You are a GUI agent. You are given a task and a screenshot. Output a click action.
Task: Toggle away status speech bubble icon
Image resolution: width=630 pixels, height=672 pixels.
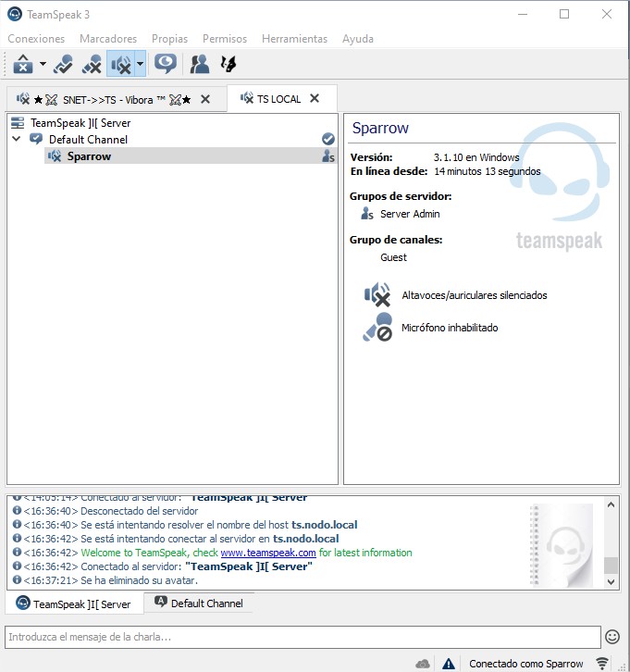click(x=166, y=64)
